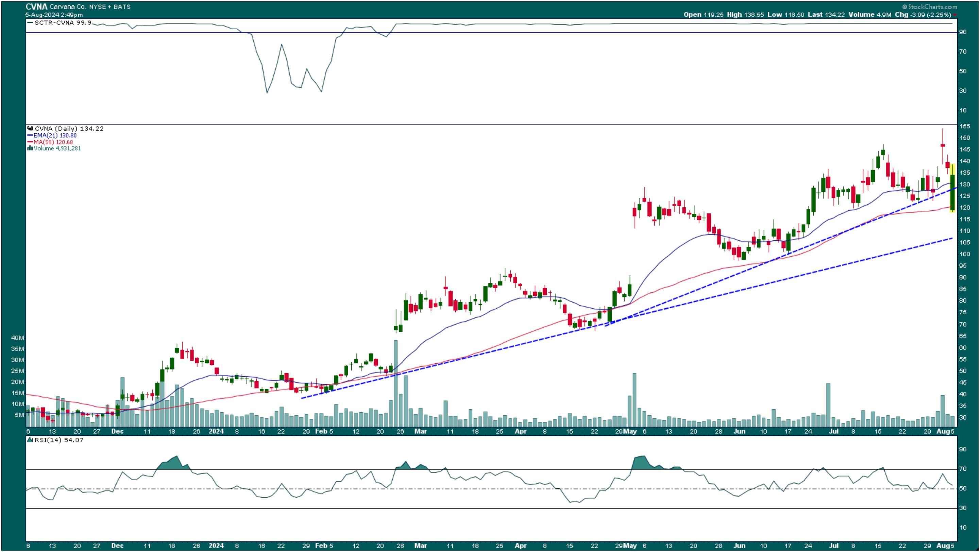This screenshot has width=980, height=552.
Task: Click the red down-arrow beside Chg percentage
Action: pos(955,15)
